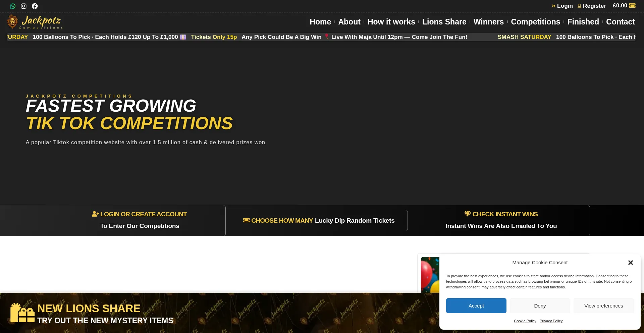The image size is (644, 333).
Task: Close the cookie consent dialog
Action: click(x=630, y=263)
